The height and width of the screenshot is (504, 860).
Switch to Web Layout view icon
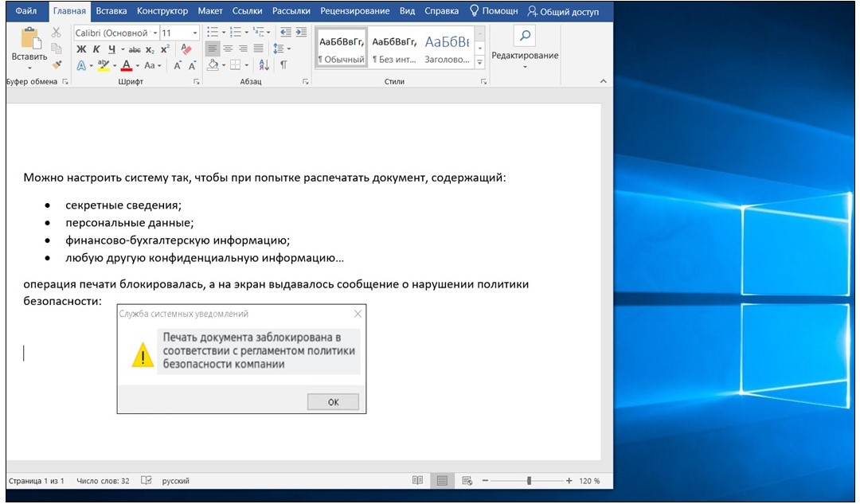coord(467,481)
